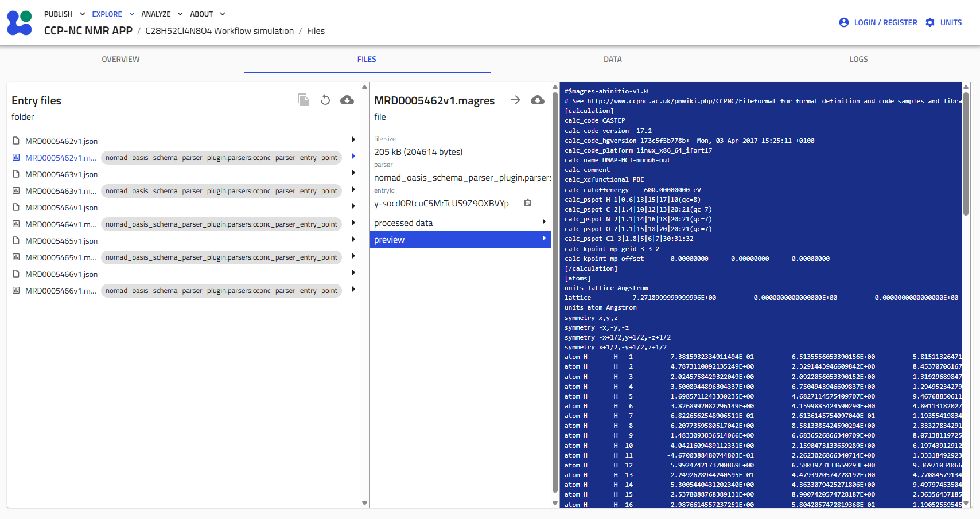Select the FILES tab
Viewport: 980px width, 519px height.
pyautogui.click(x=367, y=59)
